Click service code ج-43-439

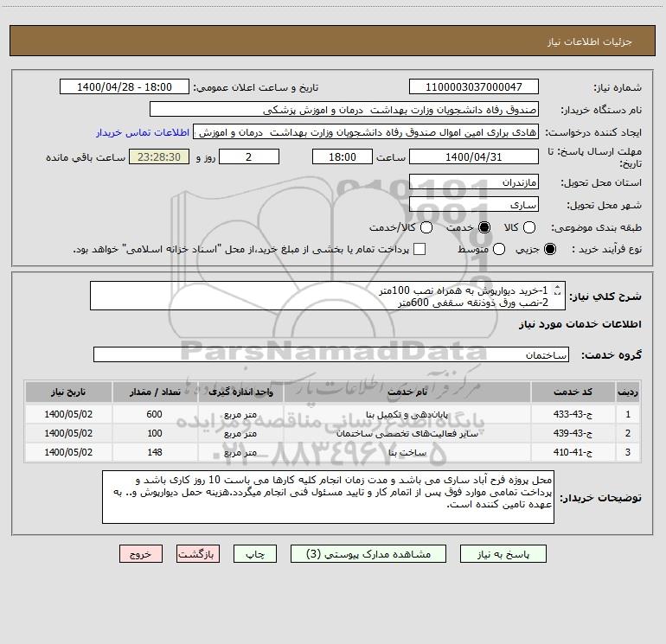click(573, 433)
